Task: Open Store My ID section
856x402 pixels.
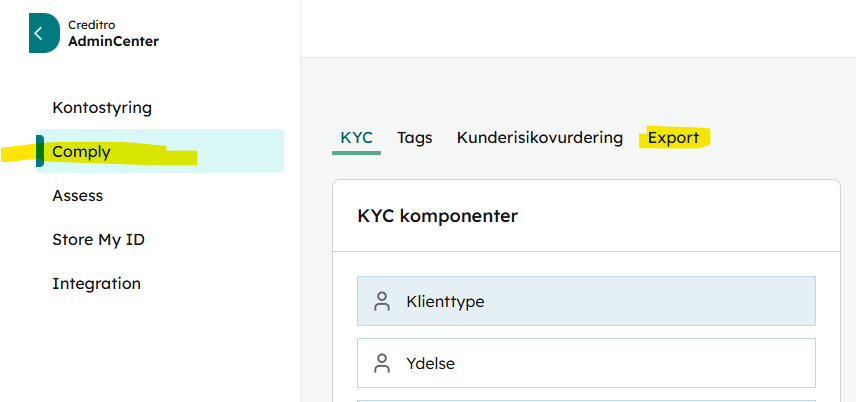Action: [x=98, y=239]
